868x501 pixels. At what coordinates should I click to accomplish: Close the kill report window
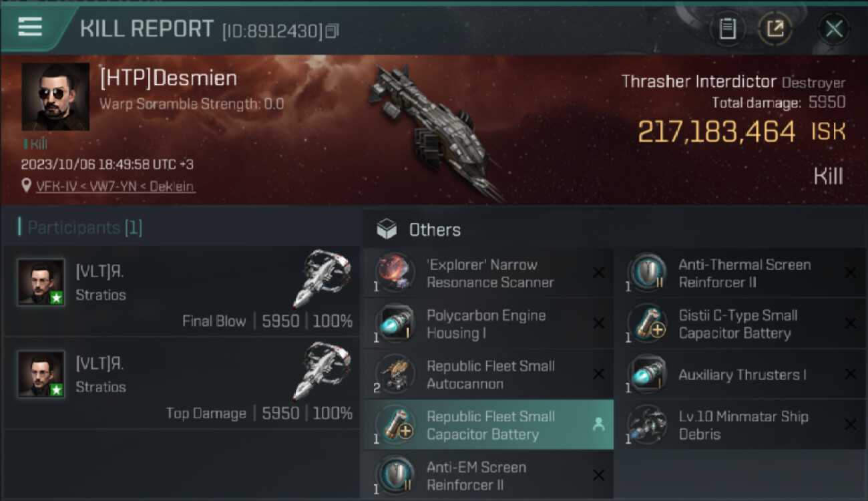coord(833,29)
